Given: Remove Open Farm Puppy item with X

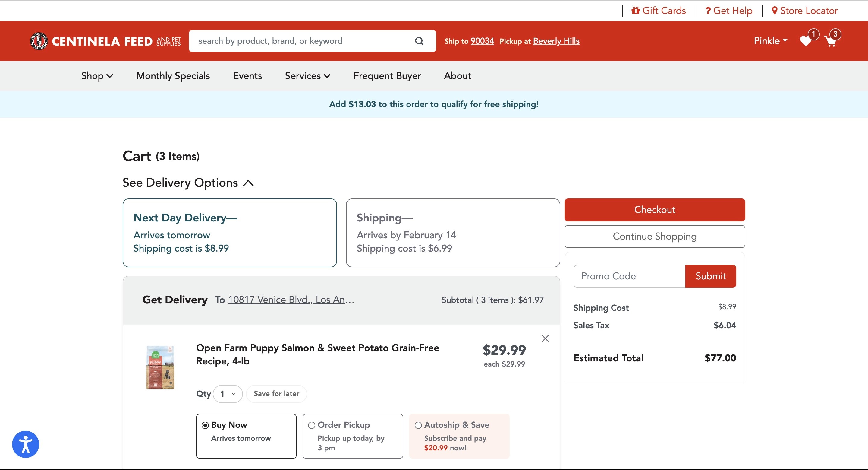Looking at the screenshot, I should (545, 338).
